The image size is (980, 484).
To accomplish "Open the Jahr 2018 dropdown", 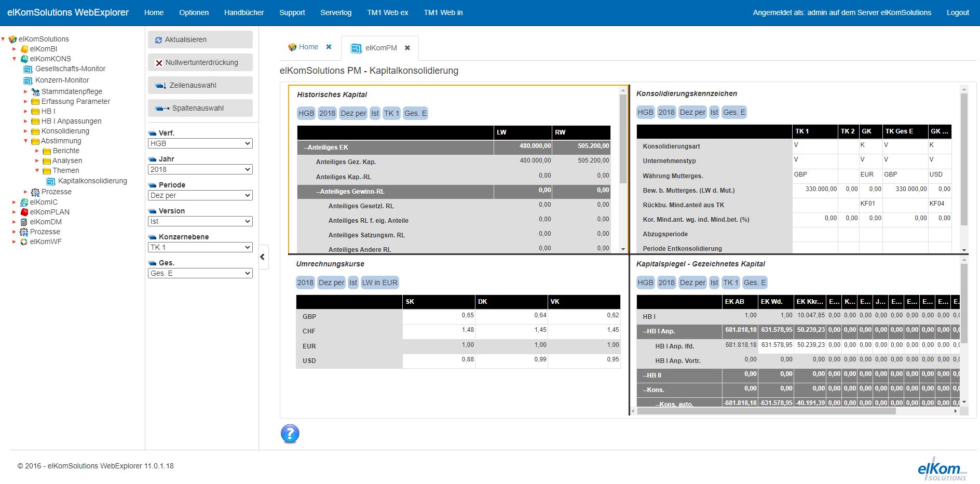I will [200, 169].
